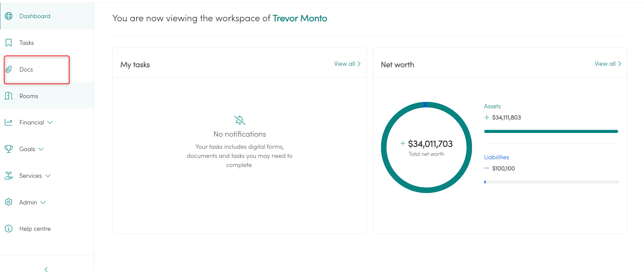Click the Docs paperclip icon

click(9, 70)
